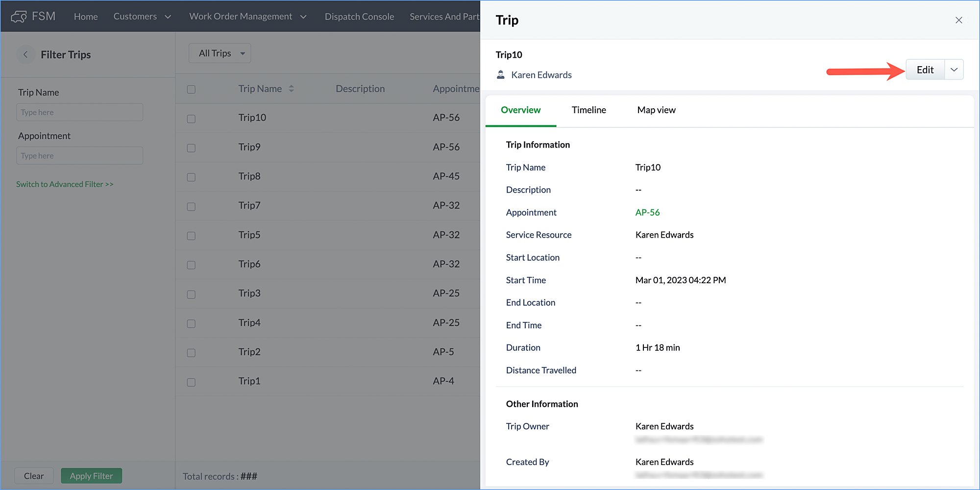Select the Trip7 row checkbox
This screenshot has width=980, height=490.
pos(191,206)
